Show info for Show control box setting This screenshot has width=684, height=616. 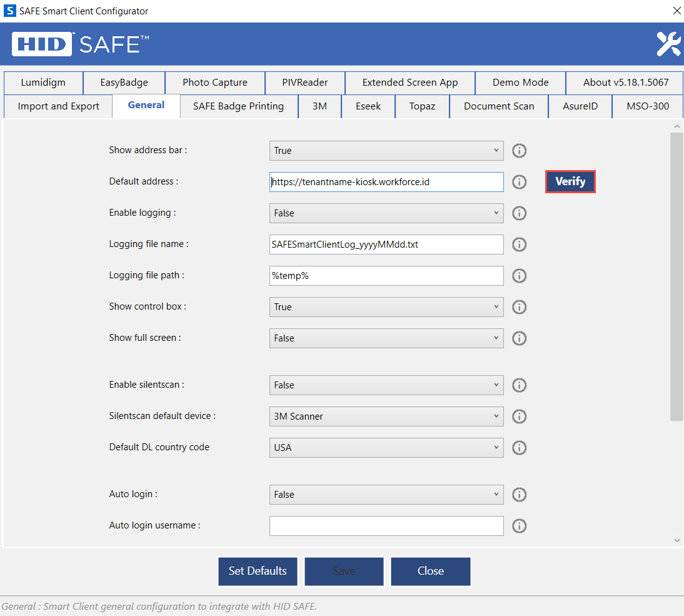point(519,307)
